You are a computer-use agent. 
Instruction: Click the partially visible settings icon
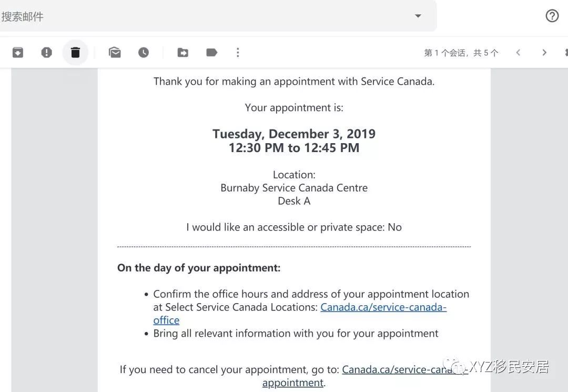[x=566, y=53]
